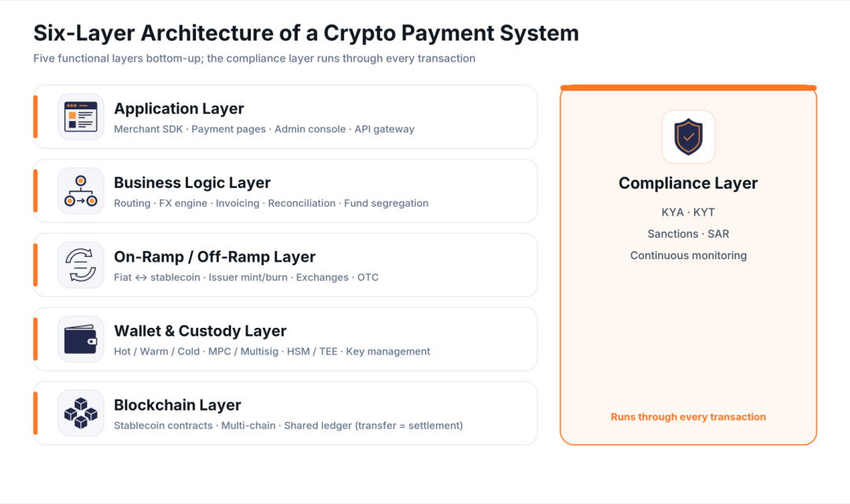
Task: Click the Six-Layer Architecture main title
Action: click(x=306, y=33)
